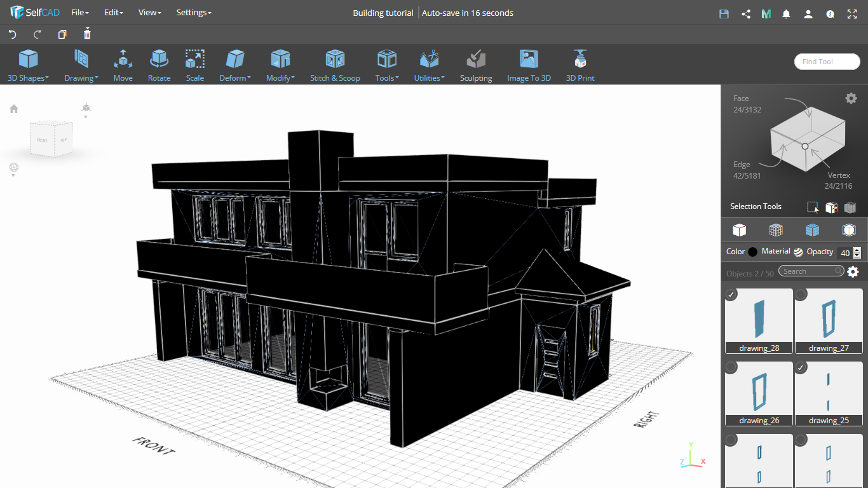Click the delete trash can icon

pos(87,34)
